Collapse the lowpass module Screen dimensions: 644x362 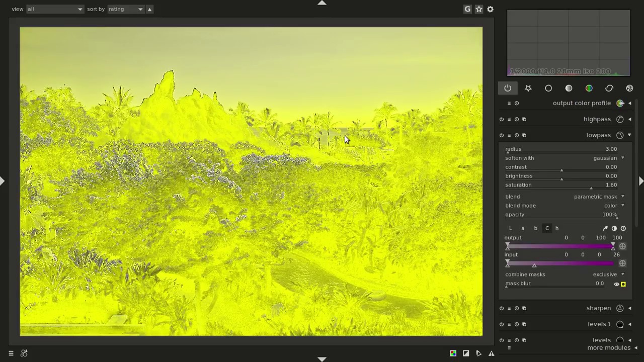pyautogui.click(x=629, y=135)
